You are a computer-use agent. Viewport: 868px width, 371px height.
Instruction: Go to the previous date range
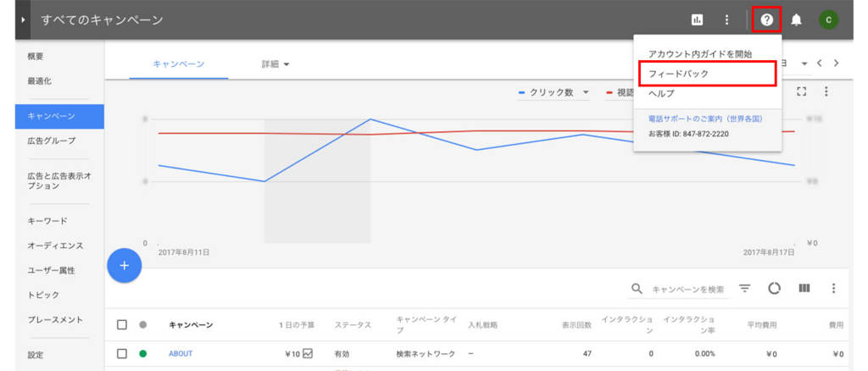820,63
